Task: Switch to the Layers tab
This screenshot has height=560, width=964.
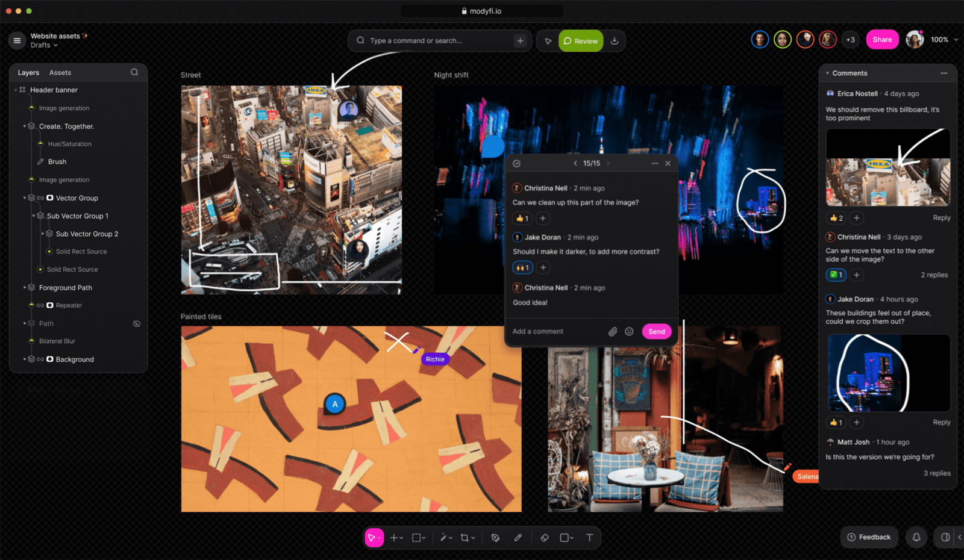Action: pos(28,72)
